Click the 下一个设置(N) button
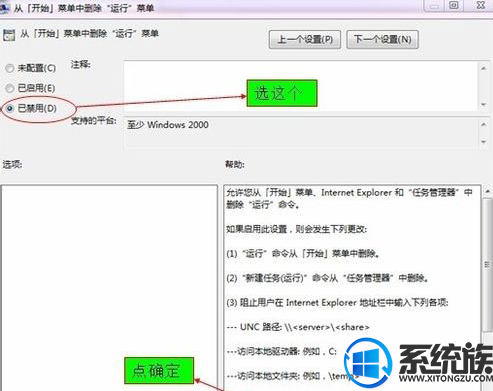Image resolution: width=493 pixels, height=391 pixels. [382, 40]
